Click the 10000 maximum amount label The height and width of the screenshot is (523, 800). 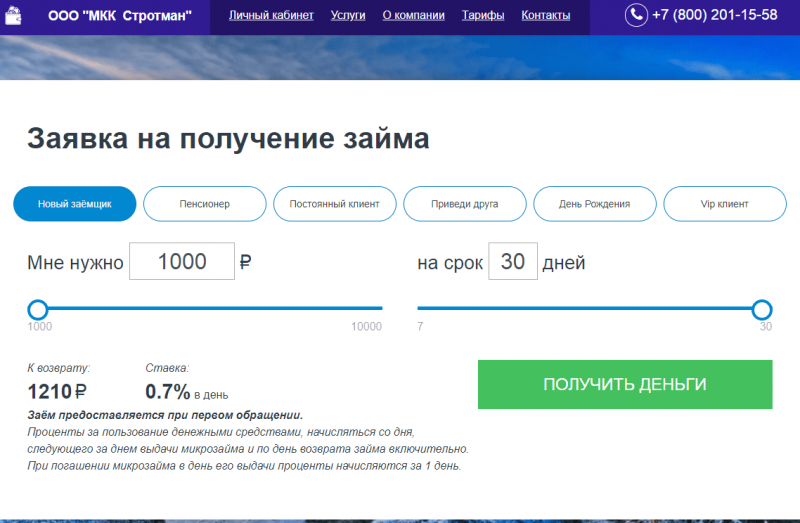(366, 327)
